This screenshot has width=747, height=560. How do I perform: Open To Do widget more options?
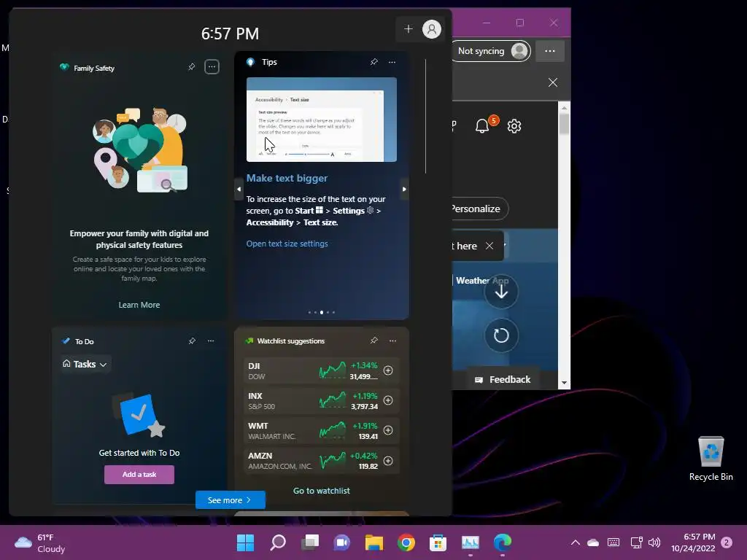211,341
